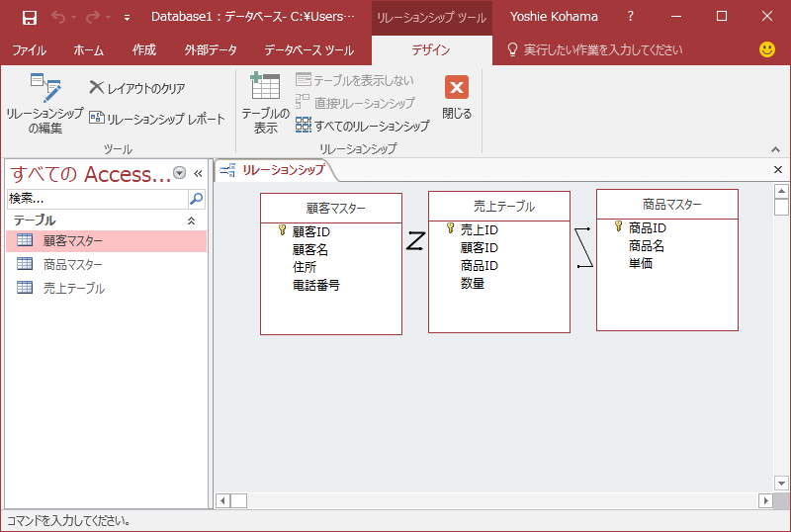
Task: Select 顧客ID field in 顧客マスター
Action: [x=310, y=231]
